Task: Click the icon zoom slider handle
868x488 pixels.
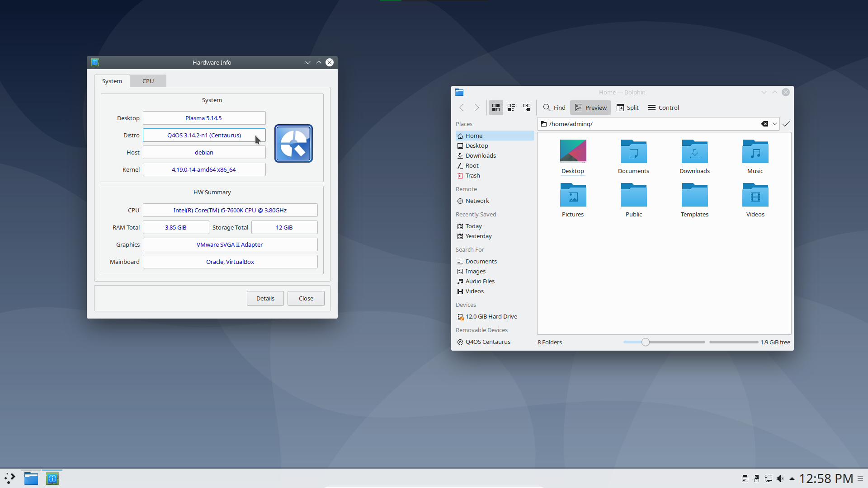Action: pyautogui.click(x=646, y=342)
